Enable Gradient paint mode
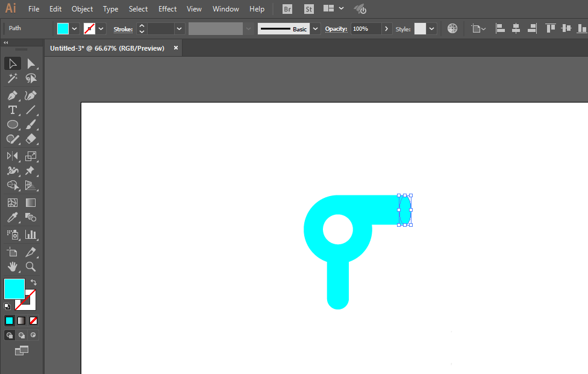588x374 pixels. pyautogui.click(x=21, y=320)
